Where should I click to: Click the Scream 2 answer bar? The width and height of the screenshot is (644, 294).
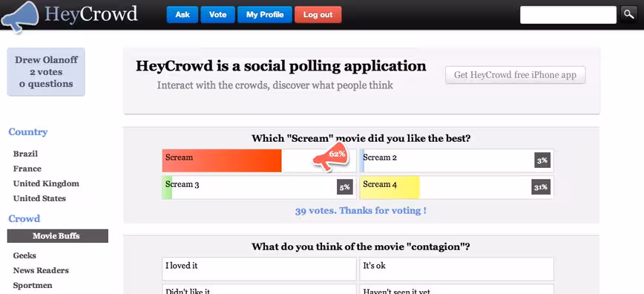[457, 161]
